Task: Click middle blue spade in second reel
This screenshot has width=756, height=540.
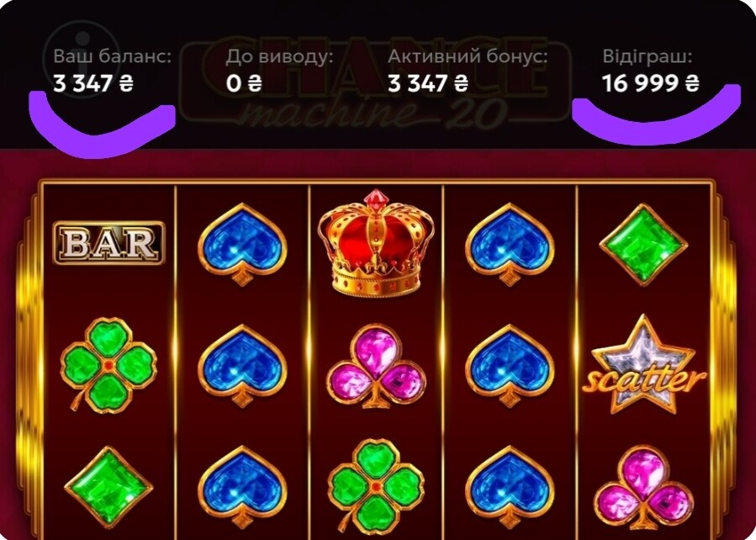Action: click(242, 366)
